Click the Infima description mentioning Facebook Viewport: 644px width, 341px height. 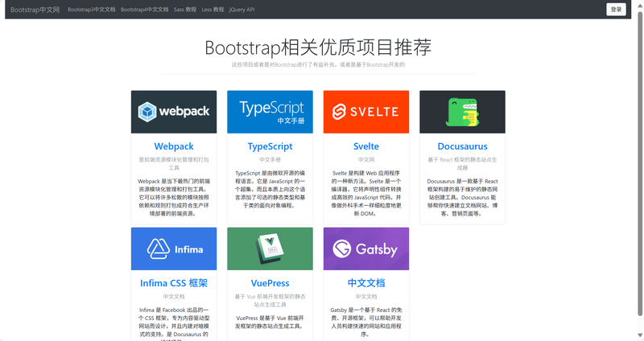174,324
